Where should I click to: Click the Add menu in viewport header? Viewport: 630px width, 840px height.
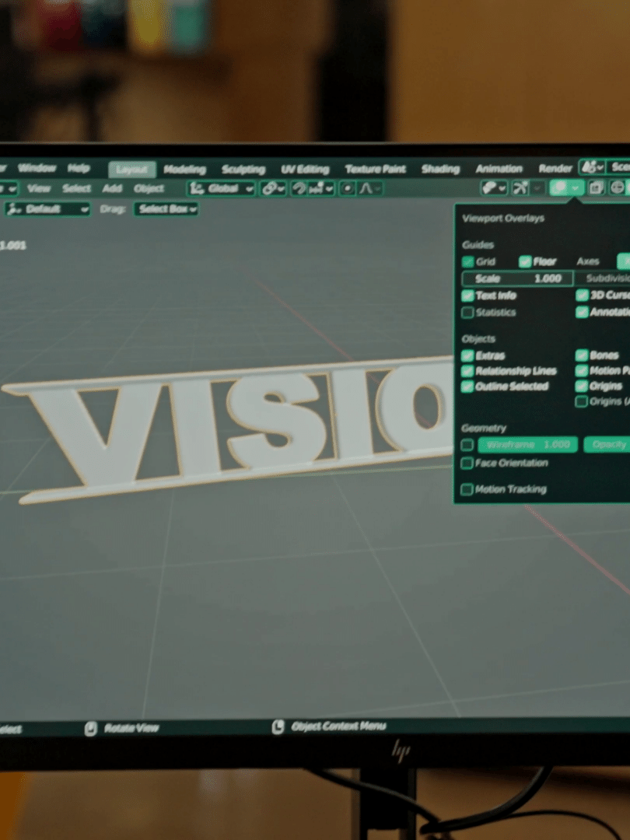(112, 188)
